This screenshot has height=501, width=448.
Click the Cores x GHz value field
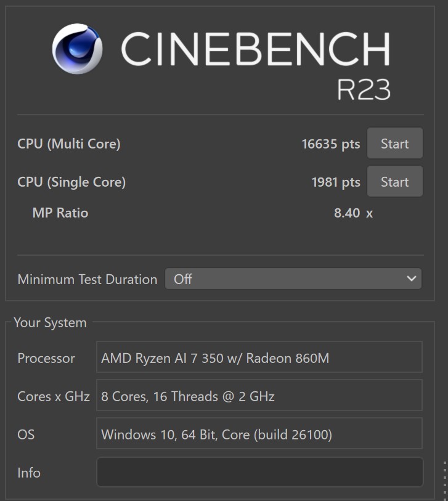click(259, 396)
